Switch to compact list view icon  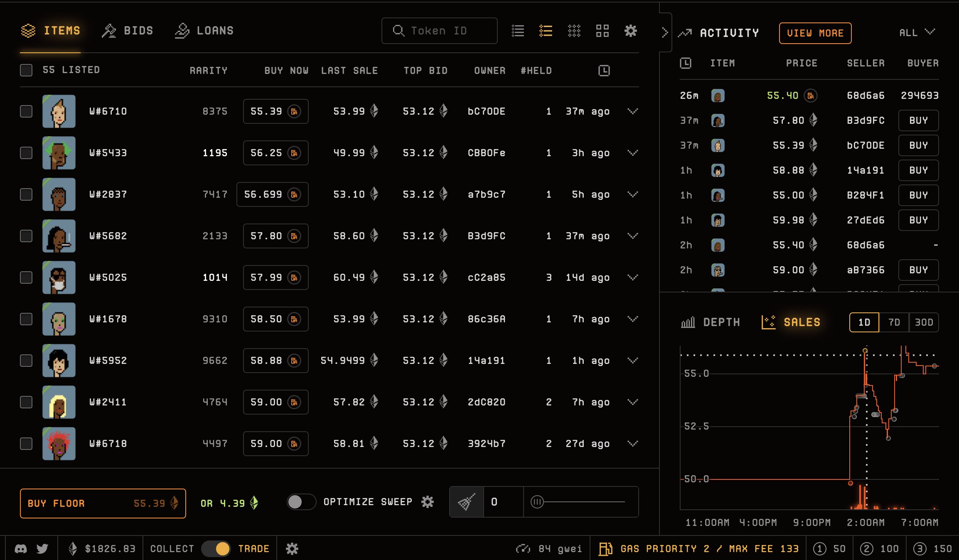pyautogui.click(x=518, y=31)
